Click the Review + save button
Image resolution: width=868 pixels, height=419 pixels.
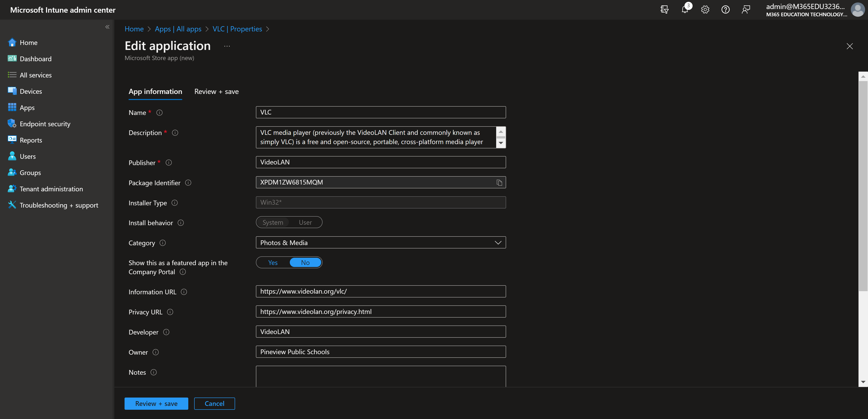click(x=156, y=403)
